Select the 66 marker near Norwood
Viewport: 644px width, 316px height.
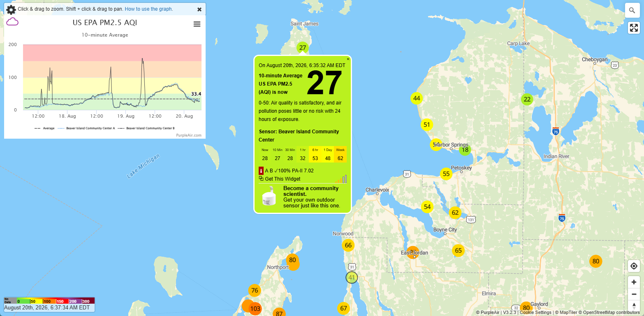click(x=348, y=246)
